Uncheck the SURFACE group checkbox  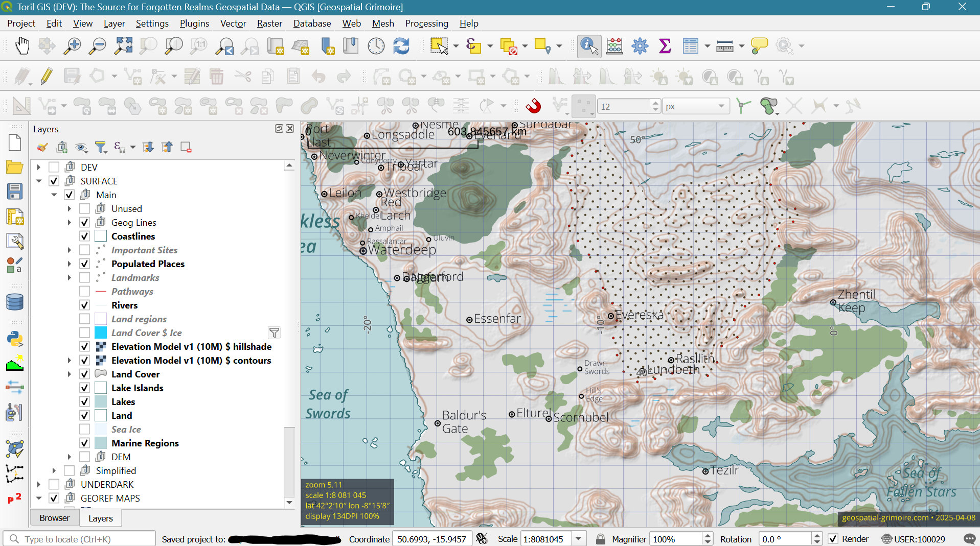pos(54,181)
